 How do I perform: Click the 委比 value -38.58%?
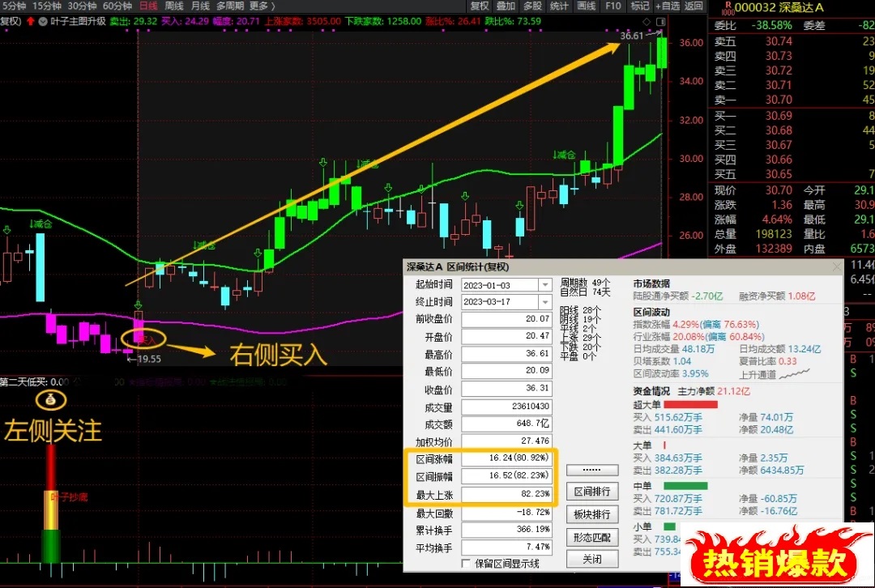coord(771,25)
